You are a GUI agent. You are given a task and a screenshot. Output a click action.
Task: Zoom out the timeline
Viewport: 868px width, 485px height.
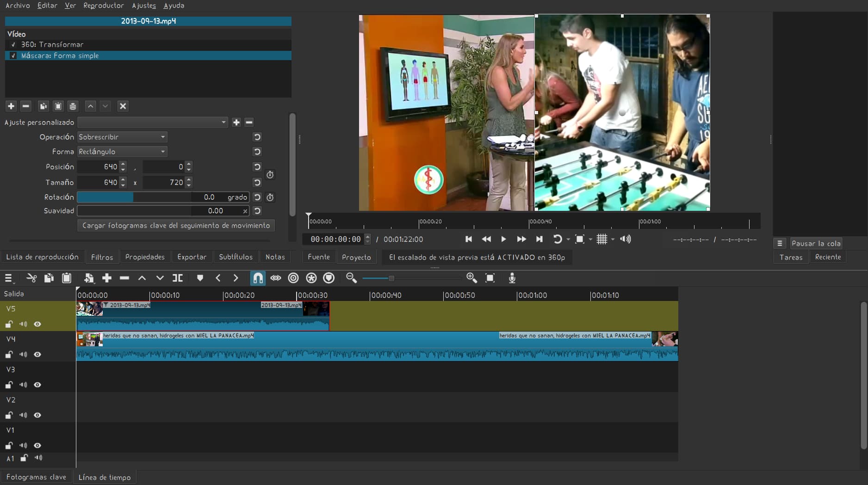[351, 278]
